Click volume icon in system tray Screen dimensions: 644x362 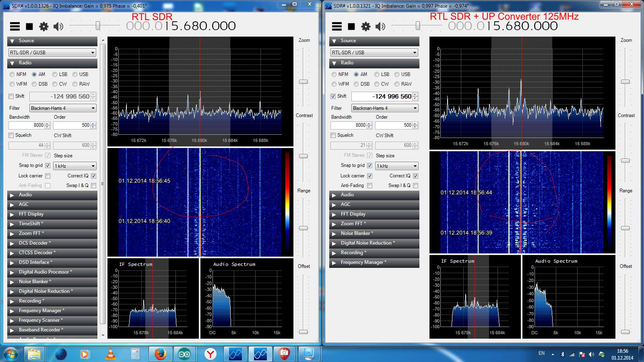point(591,354)
